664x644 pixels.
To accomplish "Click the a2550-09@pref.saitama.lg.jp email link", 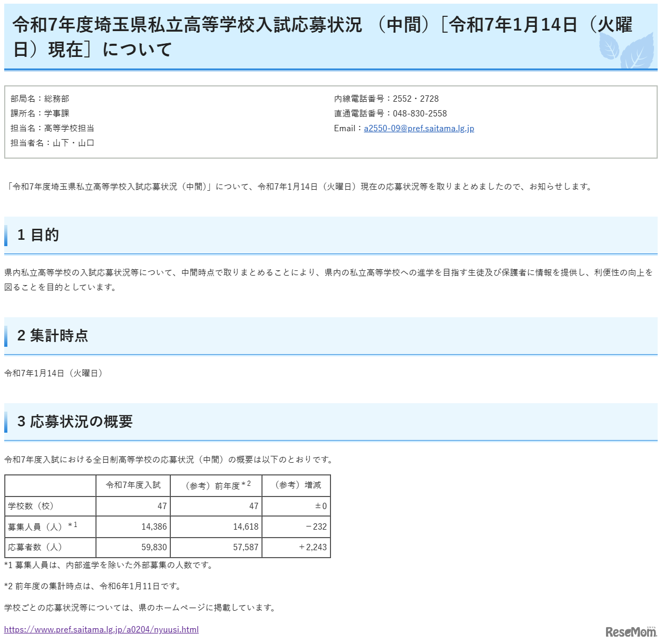I will 418,128.
